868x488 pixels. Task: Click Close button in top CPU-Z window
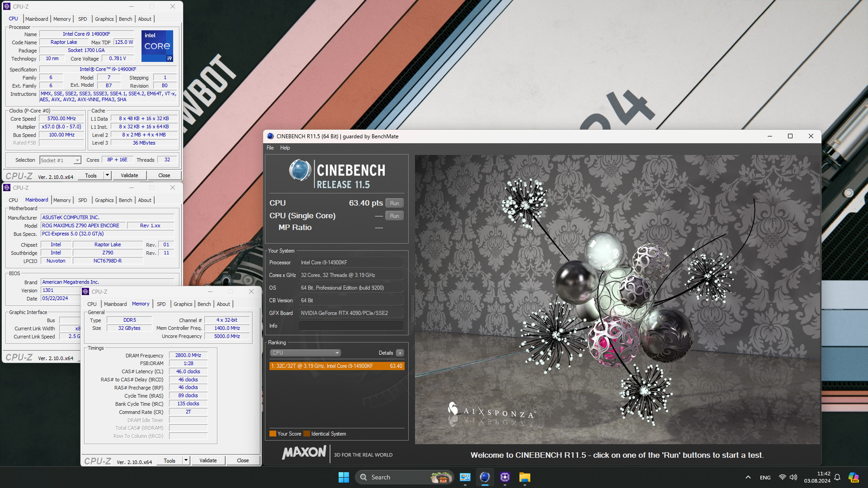[164, 175]
